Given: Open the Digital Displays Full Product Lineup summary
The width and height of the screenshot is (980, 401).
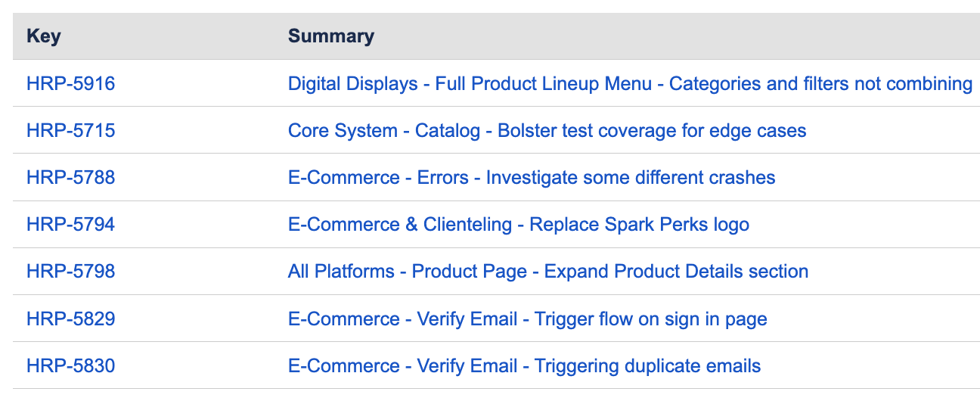Looking at the screenshot, I should click(x=629, y=83).
